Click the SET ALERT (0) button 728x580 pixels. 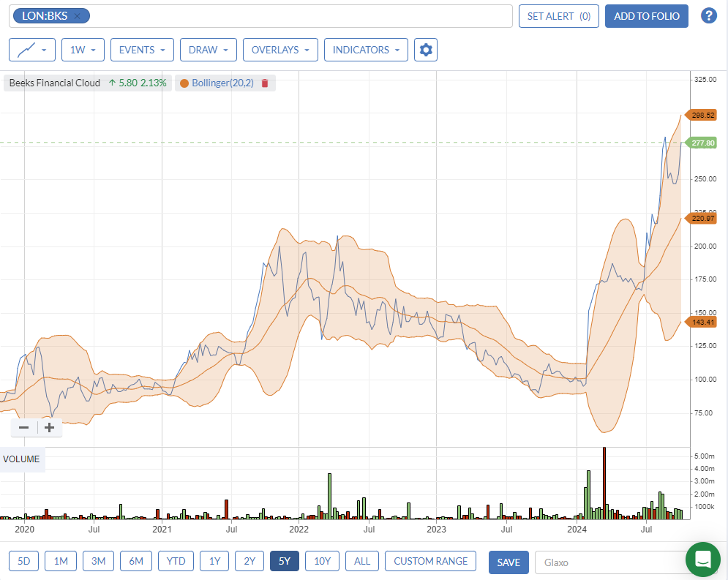point(558,16)
